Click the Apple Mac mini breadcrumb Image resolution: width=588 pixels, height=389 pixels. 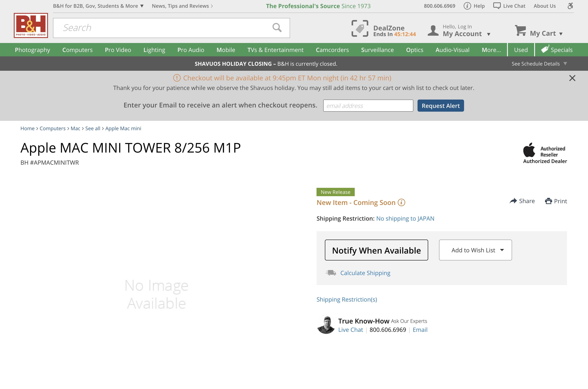click(x=123, y=129)
